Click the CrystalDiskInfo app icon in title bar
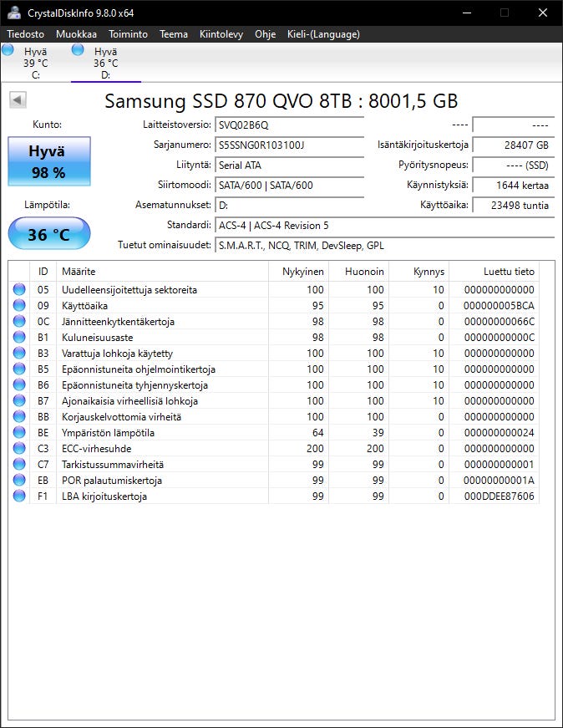563x728 pixels. pos(14,13)
